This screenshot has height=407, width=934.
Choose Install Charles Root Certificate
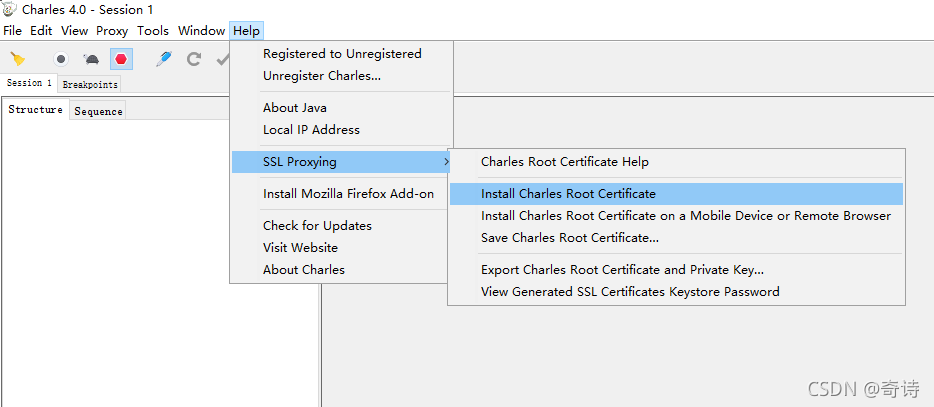tap(676, 194)
